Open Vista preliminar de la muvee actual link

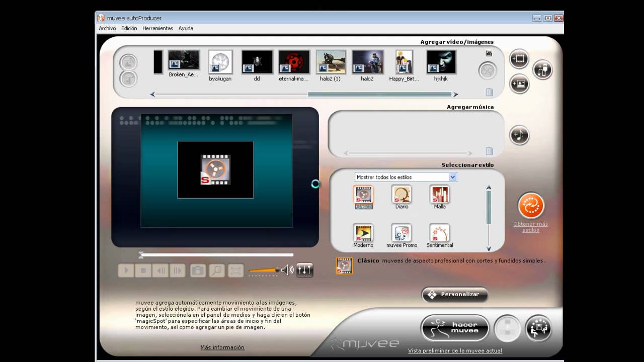tap(455, 350)
